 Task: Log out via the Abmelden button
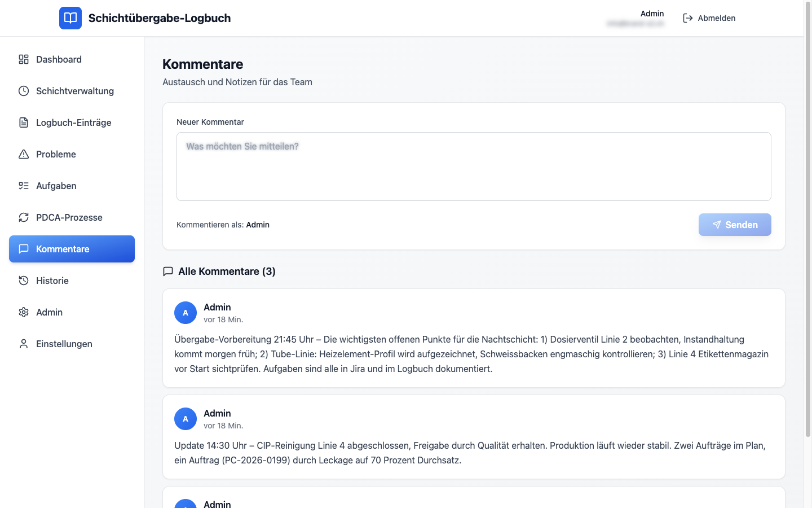(709, 18)
